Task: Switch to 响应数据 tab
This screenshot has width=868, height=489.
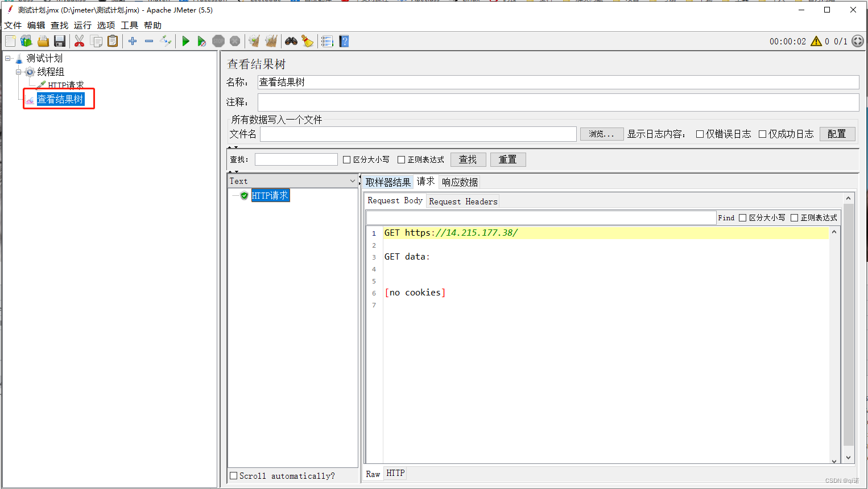Action: pos(460,182)
